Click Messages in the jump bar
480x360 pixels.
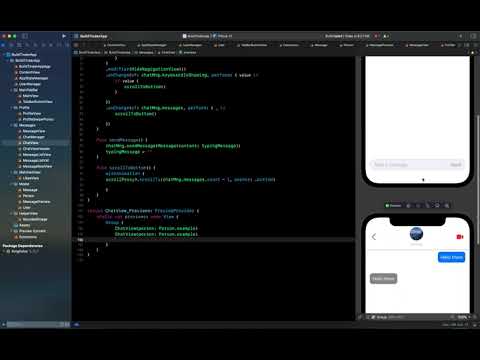[x=144, y=52]
